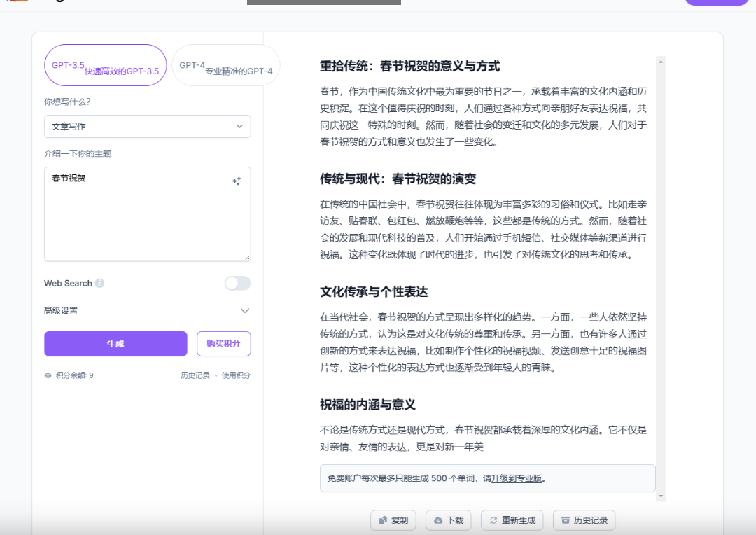The height and width of the screenshot is (535, 756).
Task: Click the coin icon beside 积分余额
Action: click(x=48, y=375)
